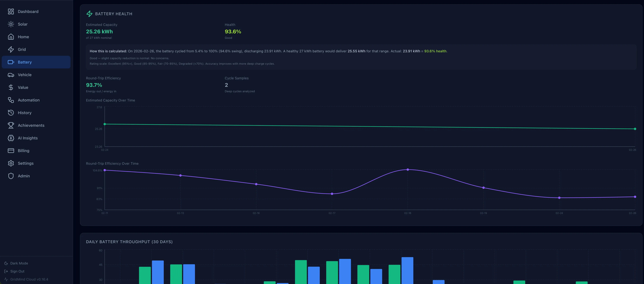Go to the Solar page
This screenshot has width=644, height=284.
click(x=36, y=24)
